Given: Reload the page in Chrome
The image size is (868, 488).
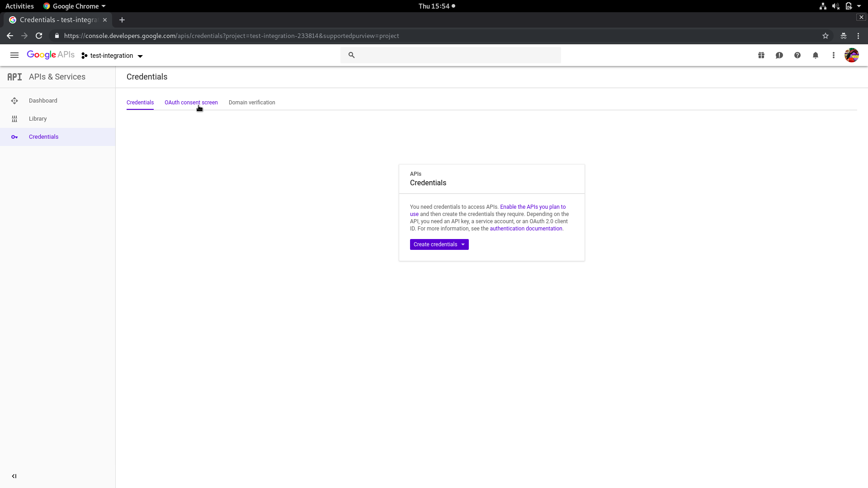Looking at the screenshot, I should [x=39, y=36].
